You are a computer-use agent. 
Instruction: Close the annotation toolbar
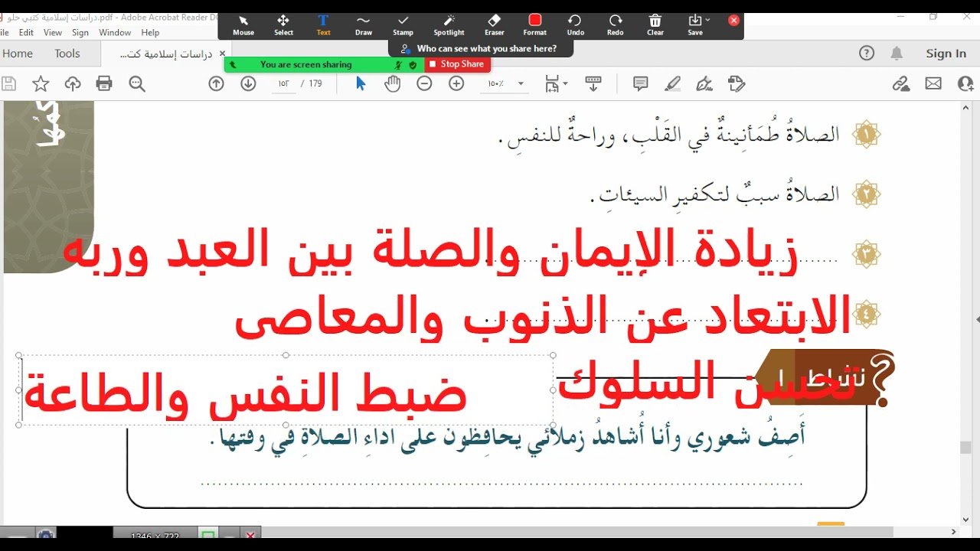(733, 21)
